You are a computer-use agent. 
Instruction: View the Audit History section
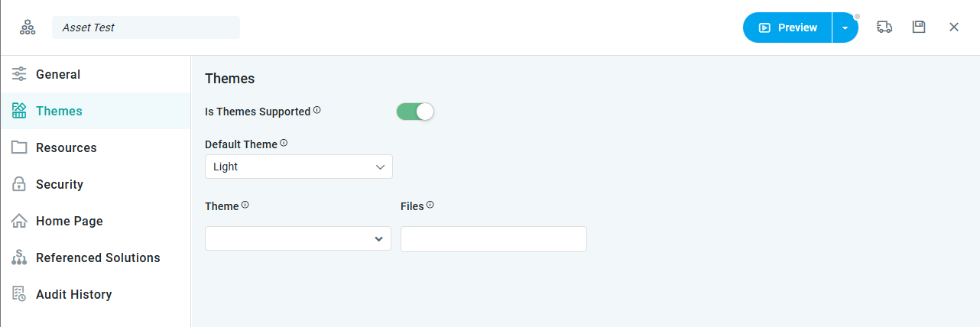pyautogui.click(x=73, y=294)
